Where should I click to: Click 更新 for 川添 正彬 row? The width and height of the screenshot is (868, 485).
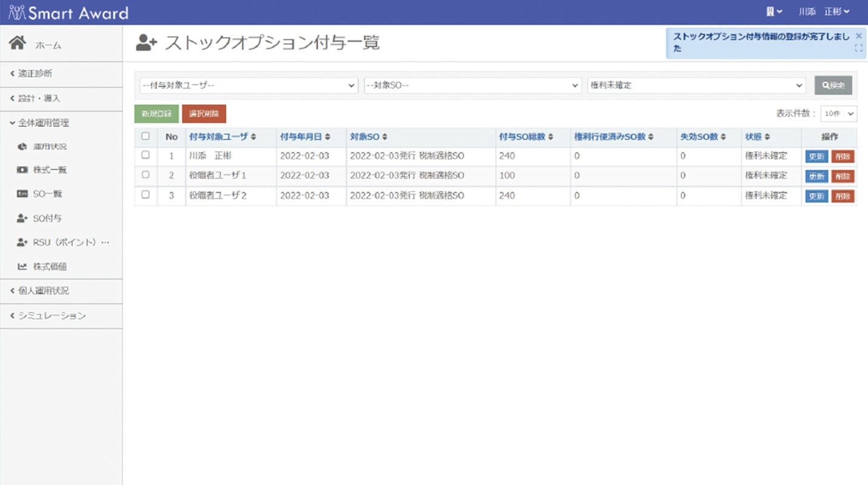point(816,156)
